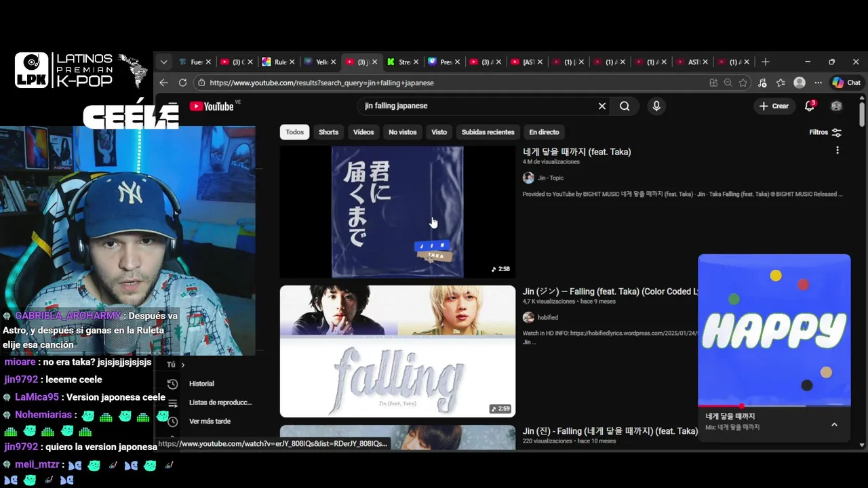
Task: Reload the page with the refresh icon
Action: 182,83
